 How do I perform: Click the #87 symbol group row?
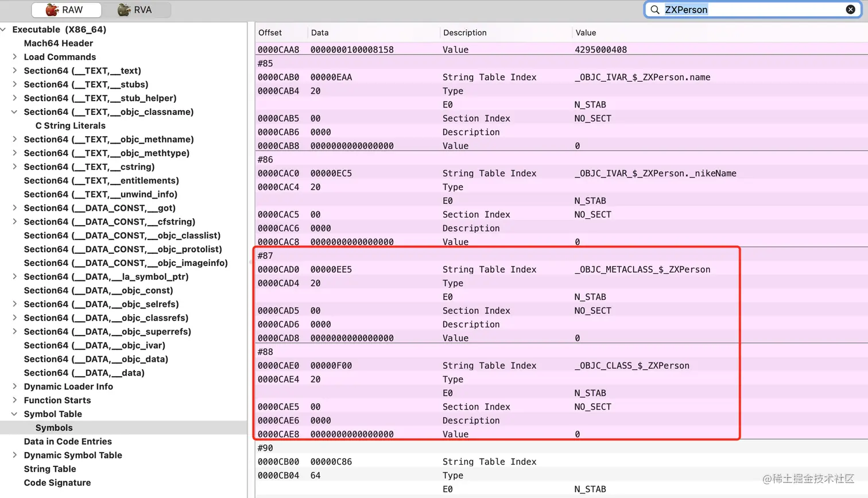click(x=561, y=256)
